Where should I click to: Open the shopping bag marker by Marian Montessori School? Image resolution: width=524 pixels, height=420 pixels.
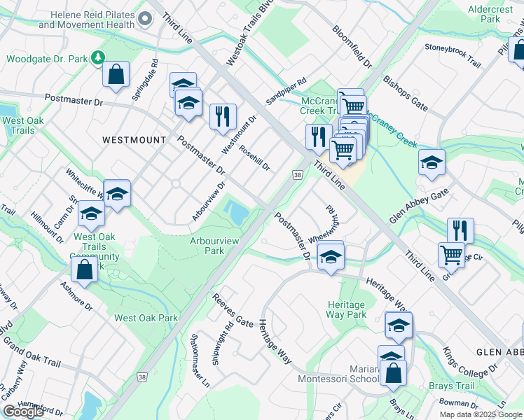tap(393, 374)
